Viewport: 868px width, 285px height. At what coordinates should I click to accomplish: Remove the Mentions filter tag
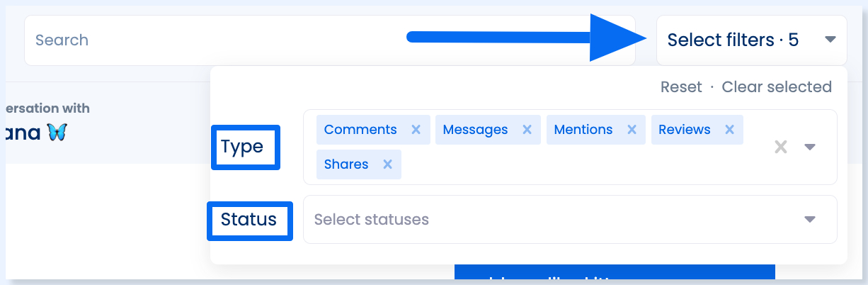click(632, 130)
